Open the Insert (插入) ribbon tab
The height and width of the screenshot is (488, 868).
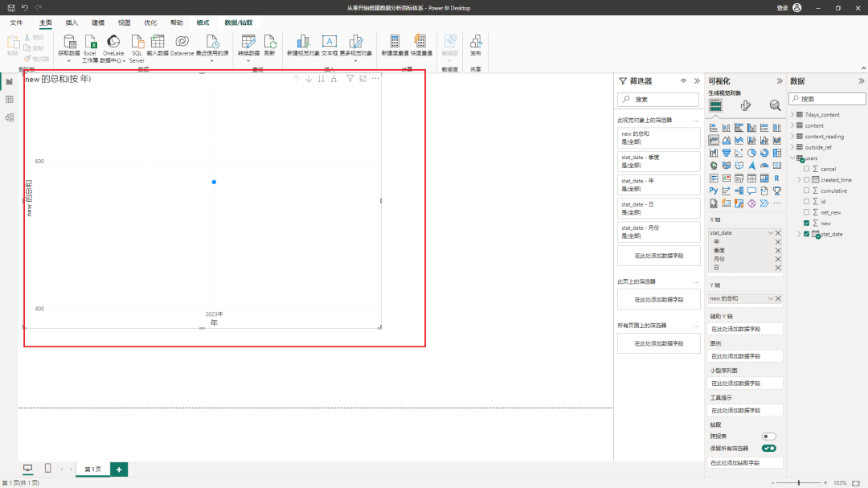72,23
